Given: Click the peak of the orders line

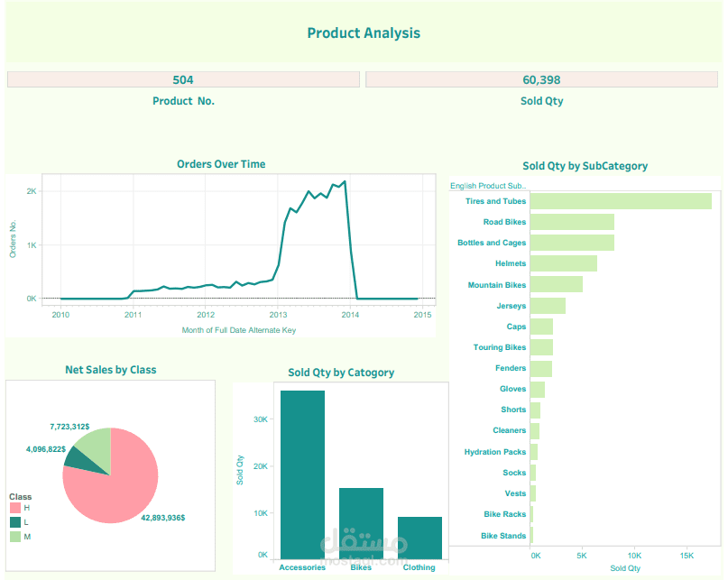Looking at the screenshot, I should pos(345,181).
